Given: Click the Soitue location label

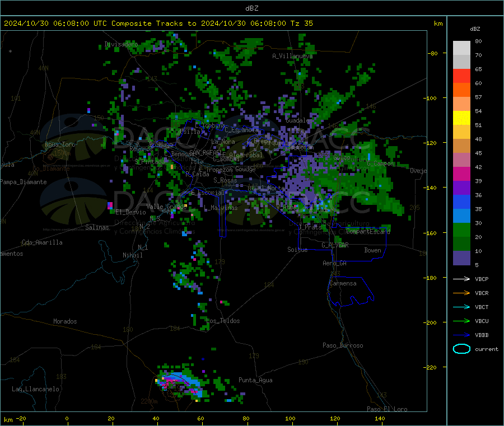Looking at the screenshot, I should (x=297, y=250).
